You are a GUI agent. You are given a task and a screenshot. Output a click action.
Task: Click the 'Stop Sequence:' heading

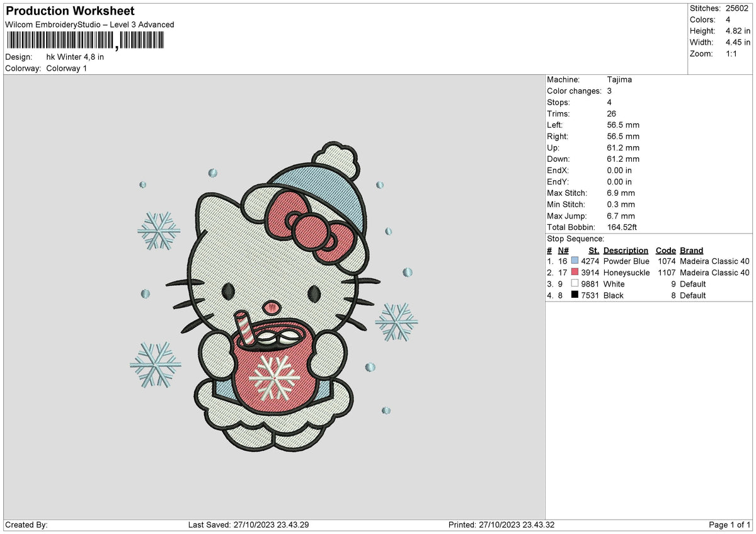[576, 239]
